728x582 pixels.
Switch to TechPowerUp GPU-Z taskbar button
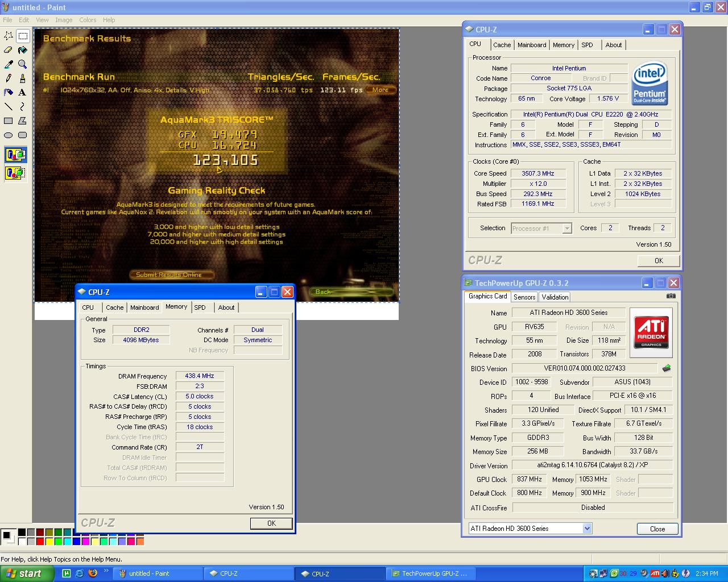(429, 573)
